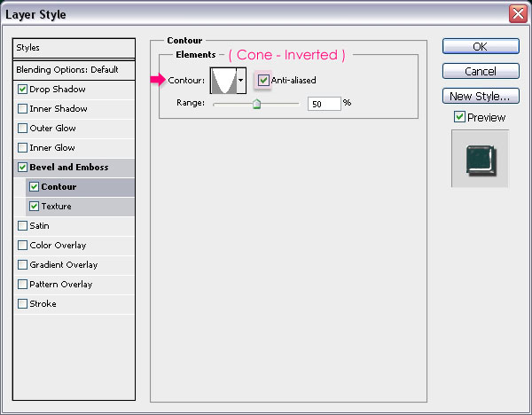
Task: Open the Satin settings label
Action: click(39, 225)
